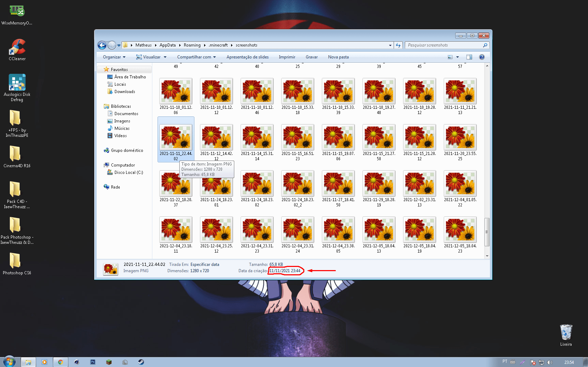
Task: Open the Photoshop CS6 desktop folder
Action: [17, 264]
